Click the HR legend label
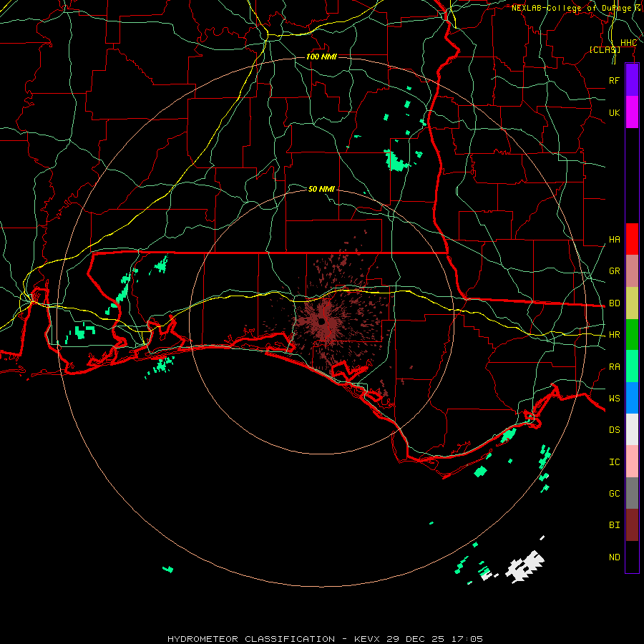 614,335
